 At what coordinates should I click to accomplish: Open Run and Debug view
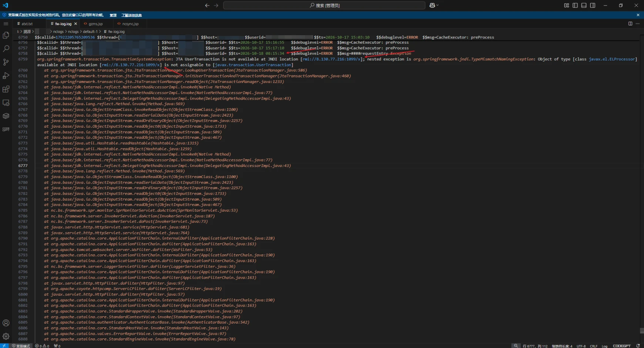pyautogui.click(x=6, y=76)
